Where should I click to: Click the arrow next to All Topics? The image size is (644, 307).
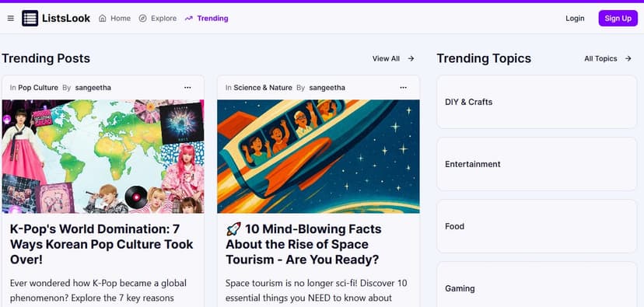[x=628, y=59]
